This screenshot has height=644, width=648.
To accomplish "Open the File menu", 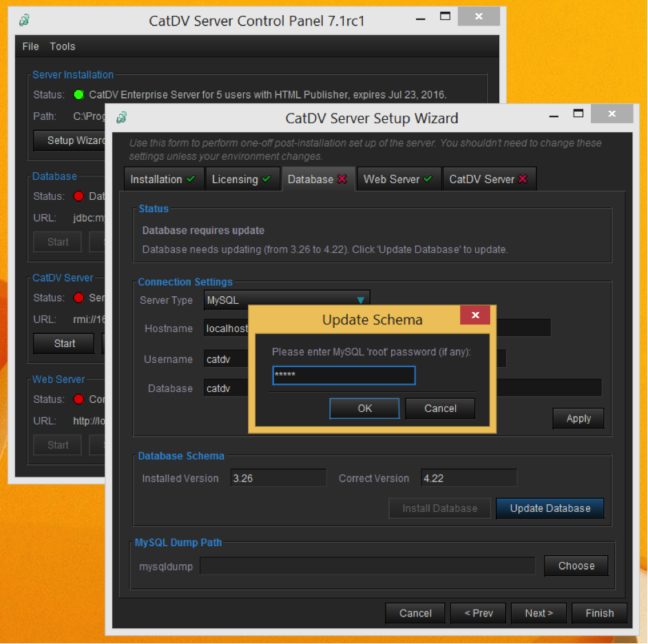I will [30, 46].
